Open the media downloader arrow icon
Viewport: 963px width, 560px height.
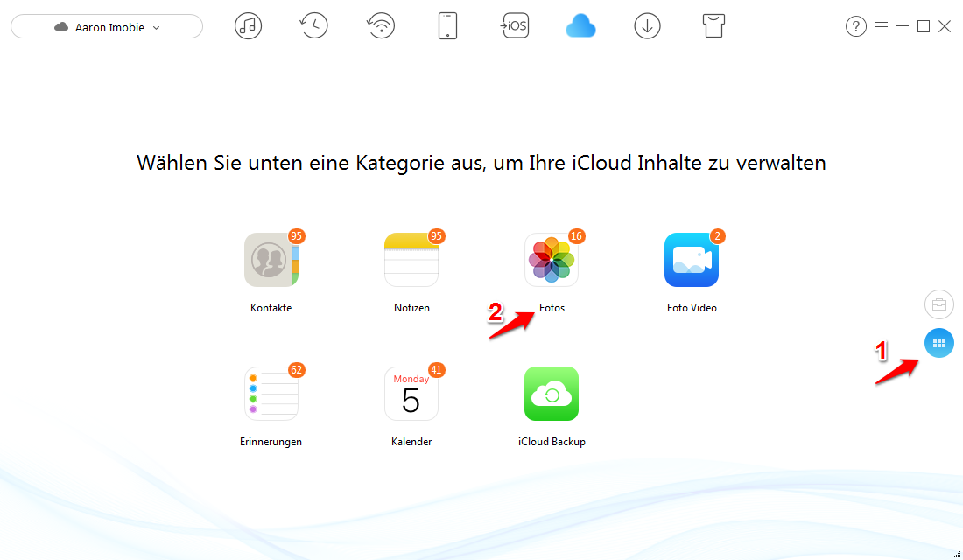tap(647, 26)
